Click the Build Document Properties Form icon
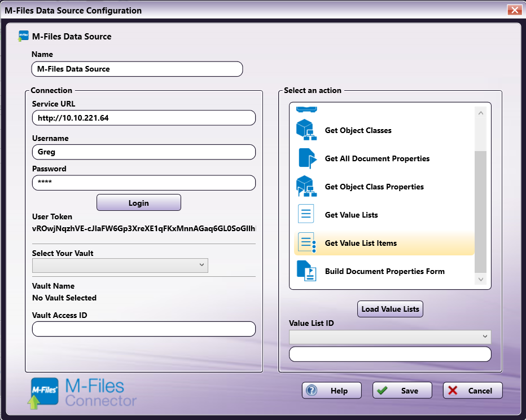Screen dimensions: 526x420 pyautogui.click(x=306, y=271)
